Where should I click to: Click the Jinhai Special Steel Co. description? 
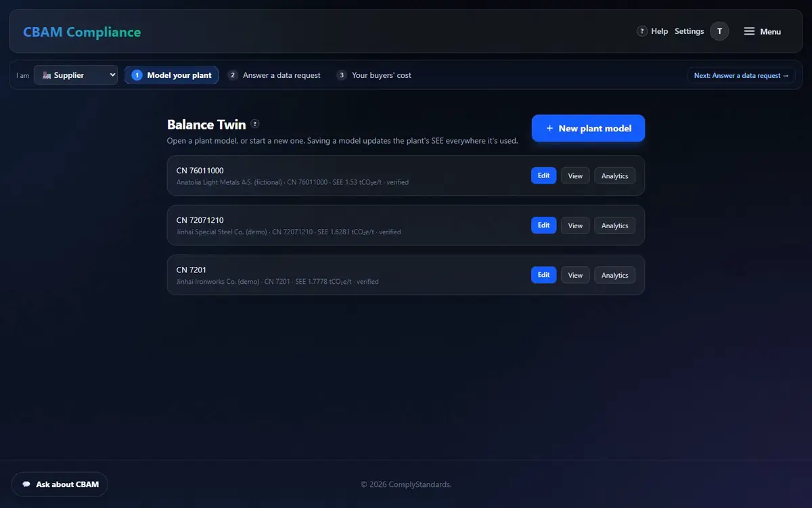tap(289, 232)
